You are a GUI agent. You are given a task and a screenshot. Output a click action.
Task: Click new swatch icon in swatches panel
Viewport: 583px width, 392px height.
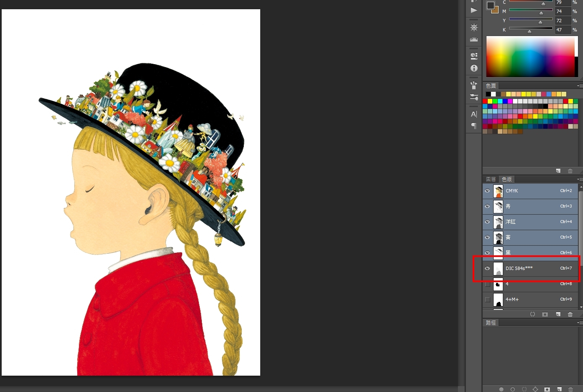point(558,171)
